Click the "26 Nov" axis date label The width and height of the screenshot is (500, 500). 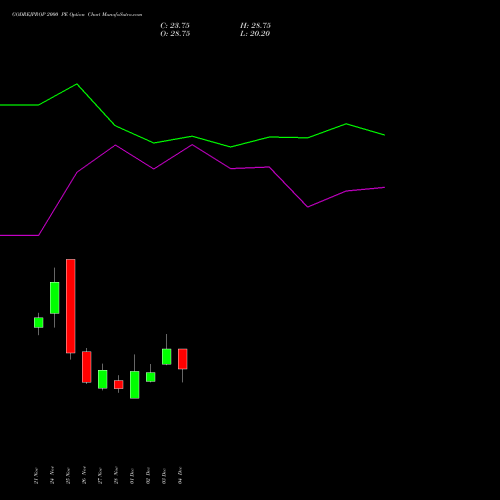(x=84, y=476)
